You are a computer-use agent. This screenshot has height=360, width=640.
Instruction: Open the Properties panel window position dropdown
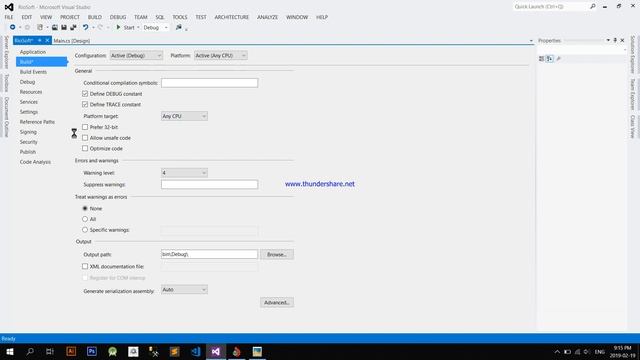(x=608, y=40)
